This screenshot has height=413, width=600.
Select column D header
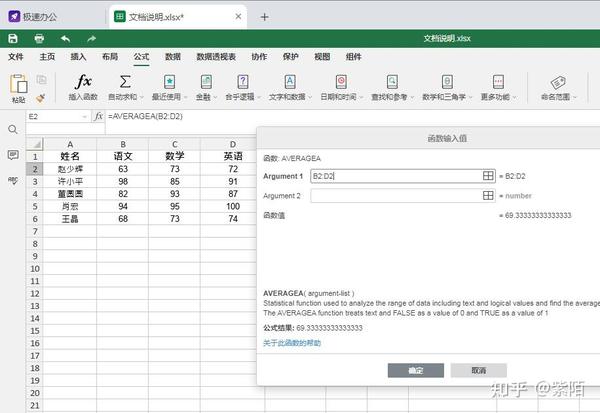233,144
